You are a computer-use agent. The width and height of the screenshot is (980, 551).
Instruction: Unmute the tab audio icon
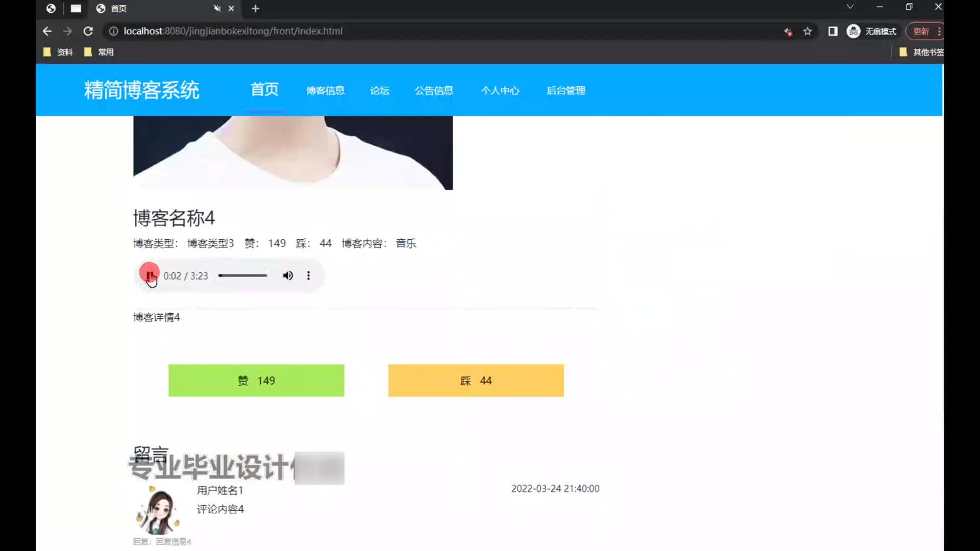(217, 9)
